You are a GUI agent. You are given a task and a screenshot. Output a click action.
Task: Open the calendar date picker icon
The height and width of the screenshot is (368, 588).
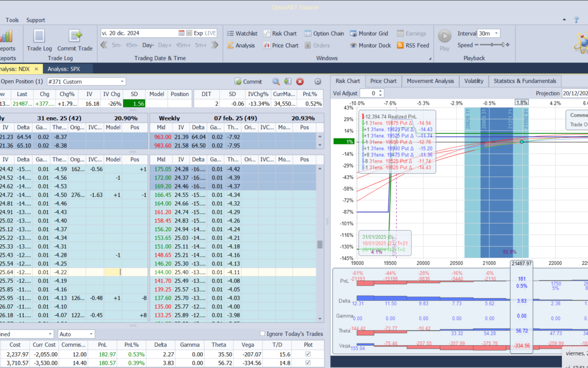182,33
